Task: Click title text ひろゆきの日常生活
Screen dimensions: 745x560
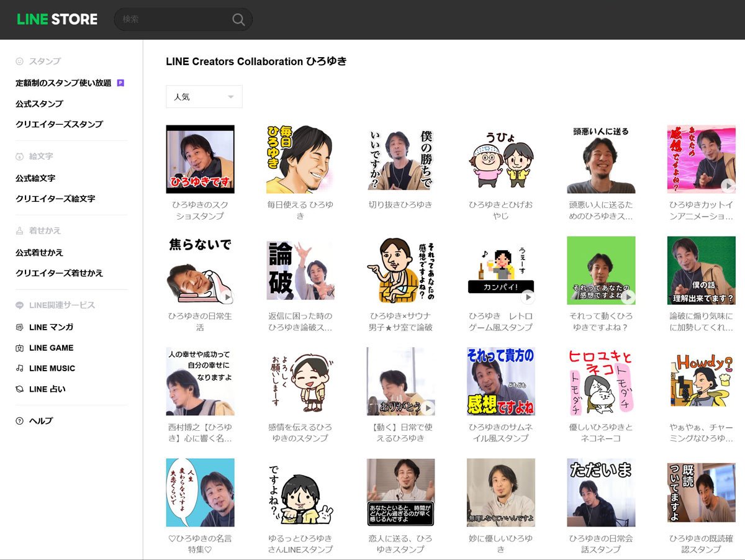Action: tap(200, 322)
